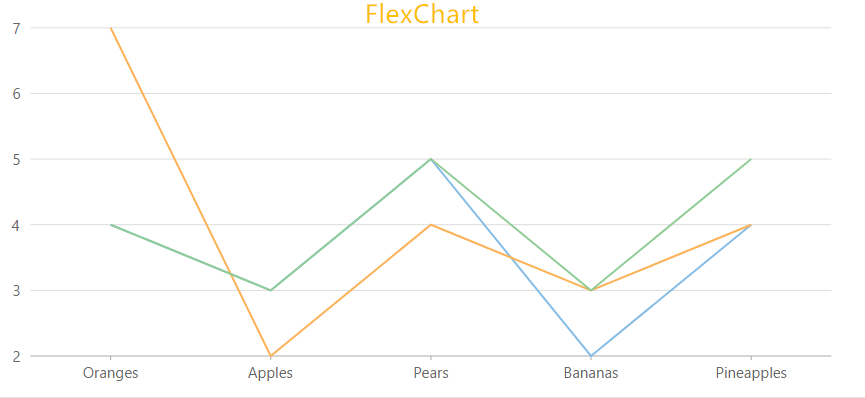Click the y-axis label 7
Viewport: 865px width, 398px height.
click(16, 28)
